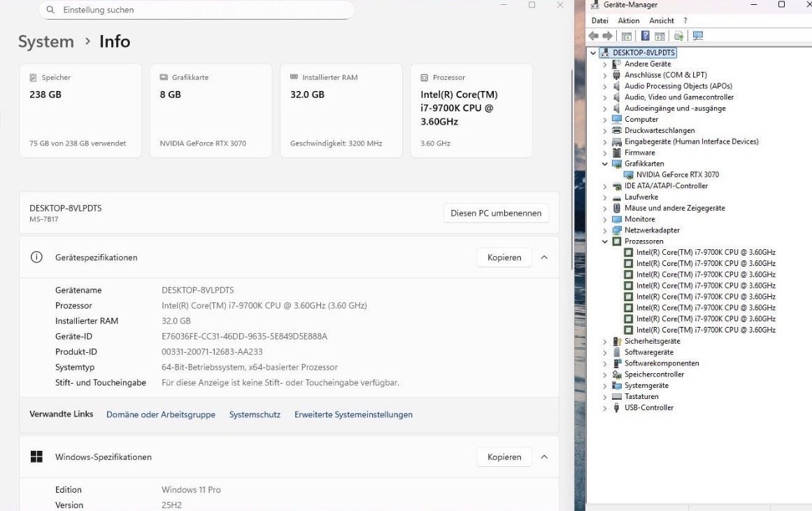
Task: Open the Ansicht menu
Action: pos(662,21)
